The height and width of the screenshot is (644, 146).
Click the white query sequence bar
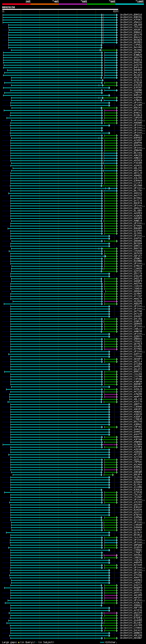click(x=60, y=10)
